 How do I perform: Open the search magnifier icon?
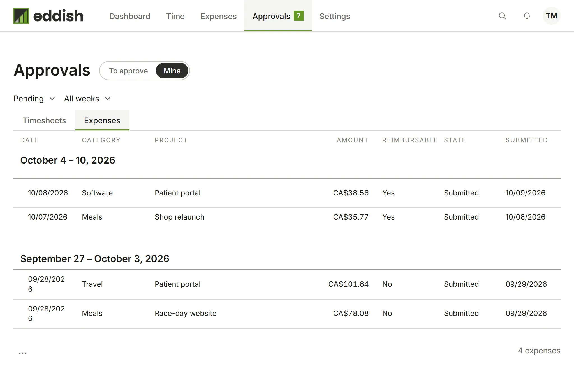click(x=502, y=16)
